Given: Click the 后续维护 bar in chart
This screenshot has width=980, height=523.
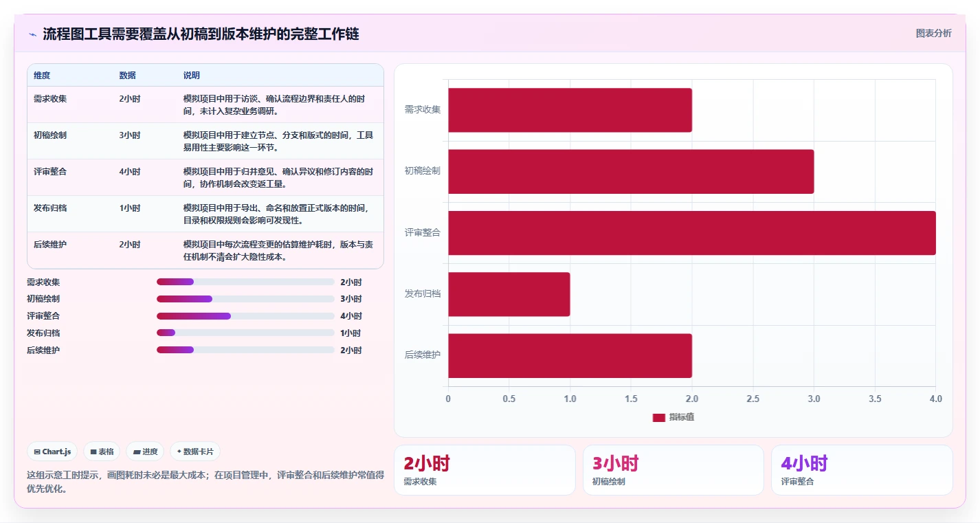Looking at the screenshot, I should pos(570,355).
